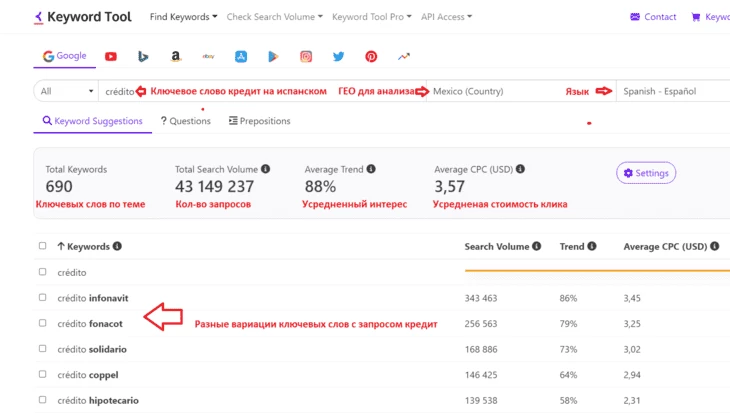Image resolution: width=730 pixels, height=413 pixels.
Task: Open the All search type dropdown
Action: [66, 91]
